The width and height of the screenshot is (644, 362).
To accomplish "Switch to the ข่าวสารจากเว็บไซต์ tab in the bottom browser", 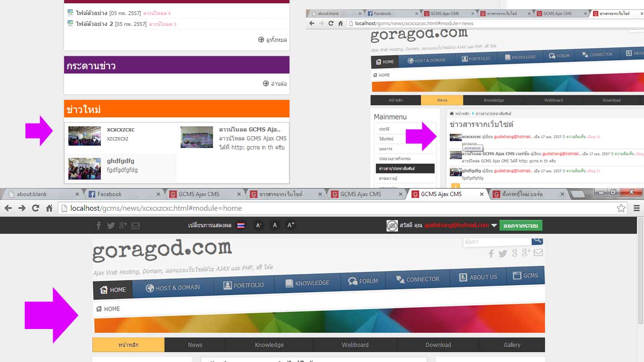I will pos(286,194).
